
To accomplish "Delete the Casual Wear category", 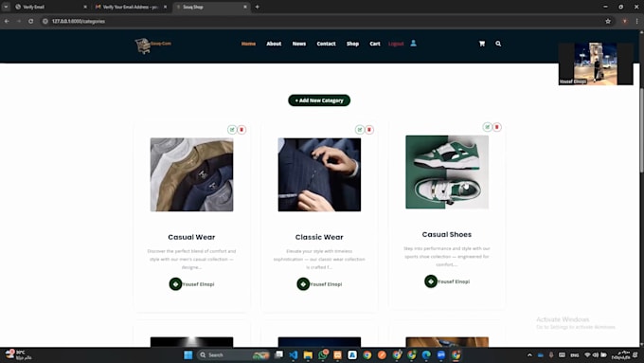I will click(241, 130).
